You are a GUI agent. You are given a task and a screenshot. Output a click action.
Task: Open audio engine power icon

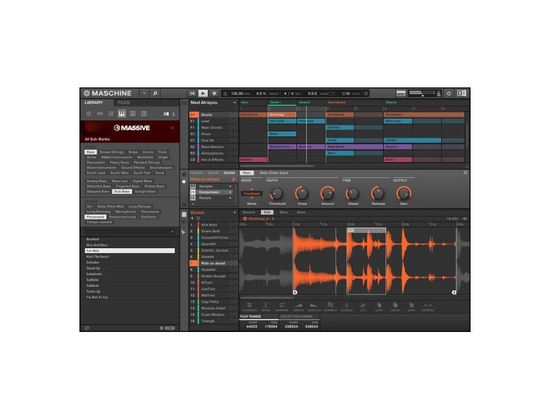tap(449, 93)
